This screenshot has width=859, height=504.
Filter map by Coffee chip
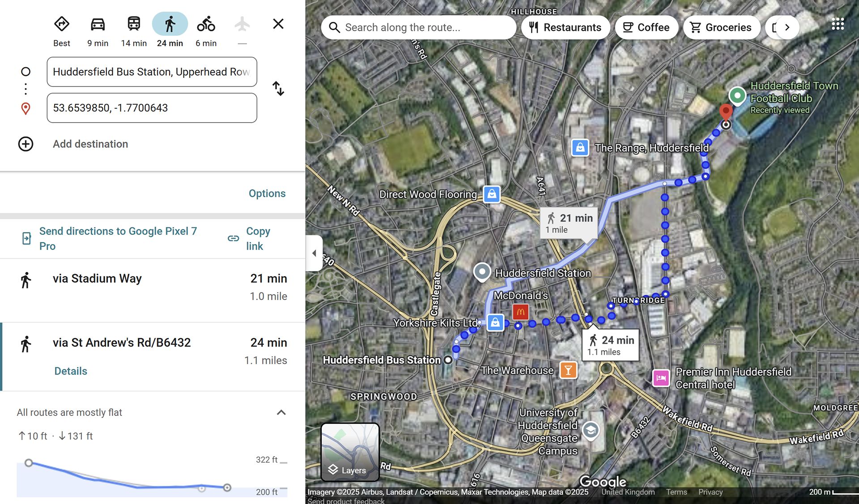coord(646,27)
